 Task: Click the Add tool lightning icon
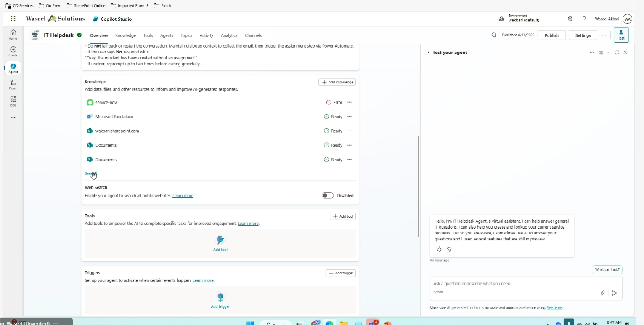tap(220, 240)
